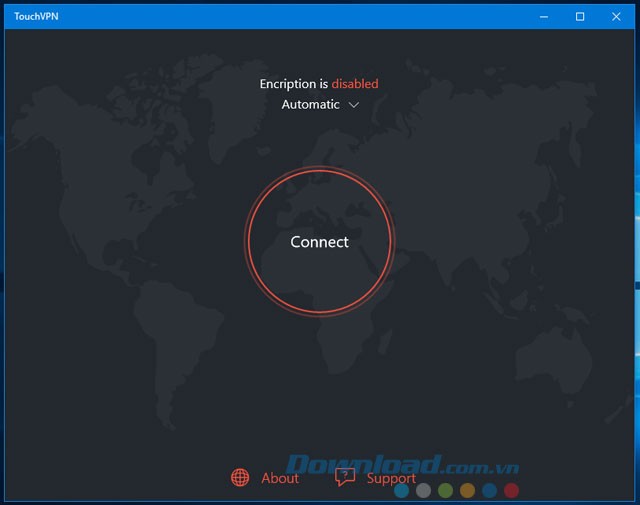Viewport: 640px width, 505px height.
Task: Expand the chevron next to Automatic
Action: [353, 105]
